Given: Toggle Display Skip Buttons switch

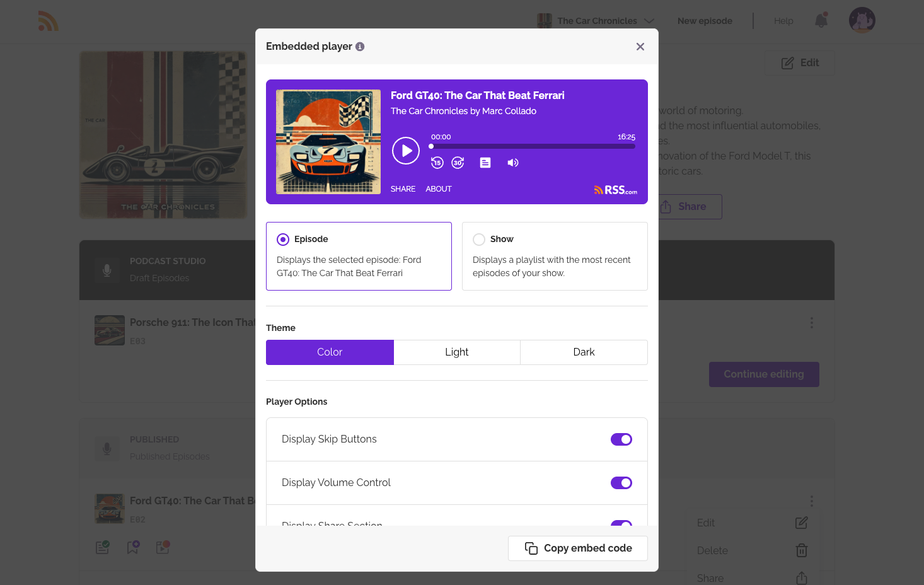Looking at the screenshot, I should 621,439.
